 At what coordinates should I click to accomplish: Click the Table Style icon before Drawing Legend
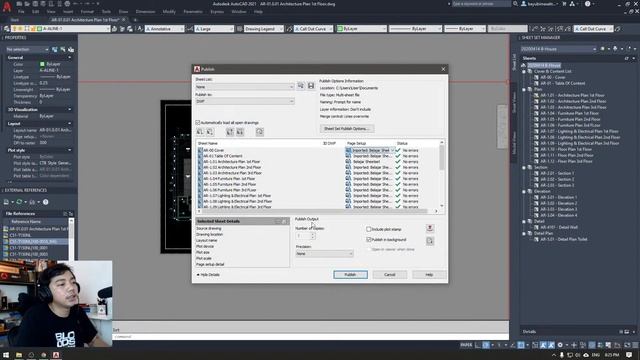[240, 29]
